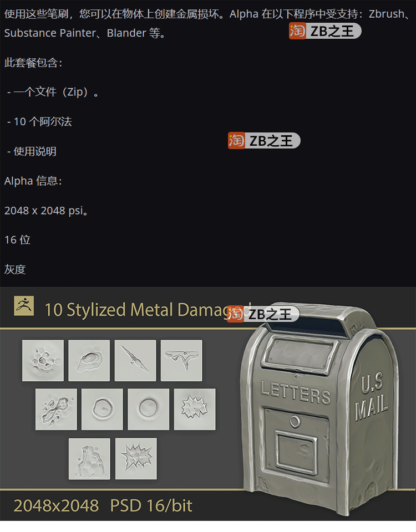Select the diagonal slash scratch alpha thumbnail
Image resolution: width=416 pixels, height=532 pixels.
[x=135, y=360]
